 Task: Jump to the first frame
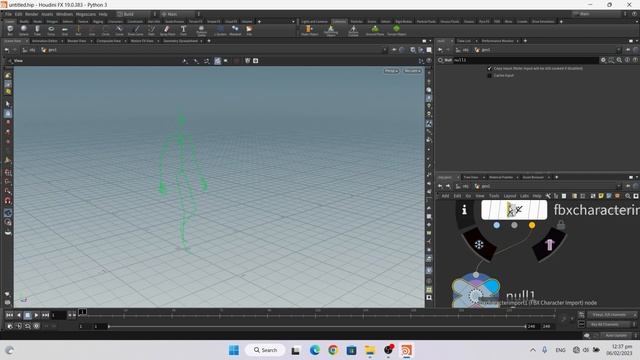click(x=9, y=315)
